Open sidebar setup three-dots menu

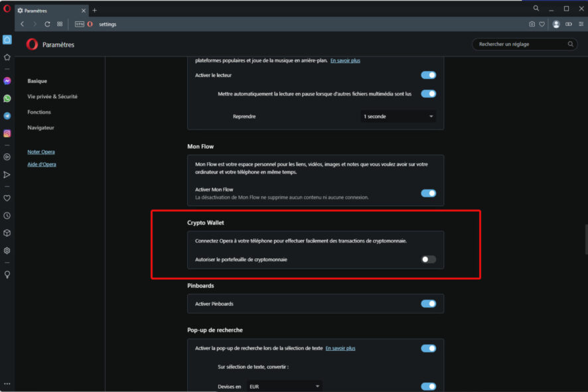(x=7, y=384)
